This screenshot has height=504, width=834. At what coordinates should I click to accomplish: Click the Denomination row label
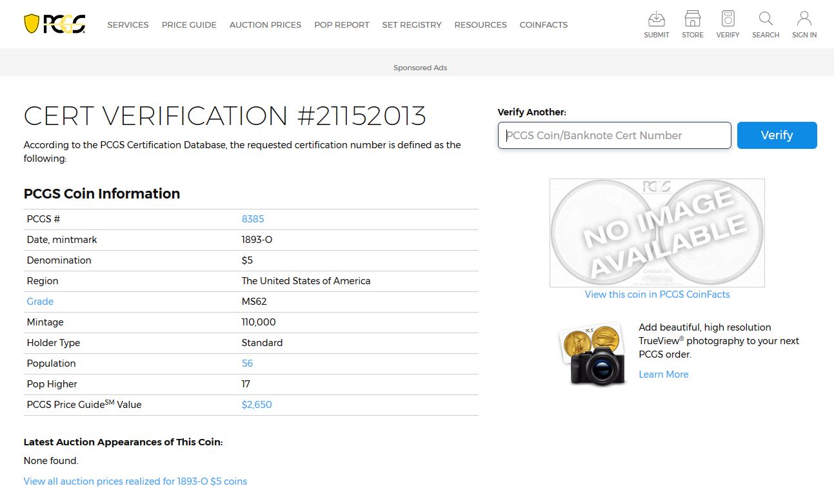tap(59, 260)
